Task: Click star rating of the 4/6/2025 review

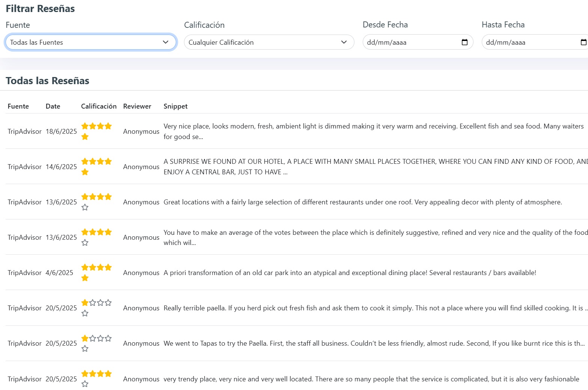Action: 96,272
